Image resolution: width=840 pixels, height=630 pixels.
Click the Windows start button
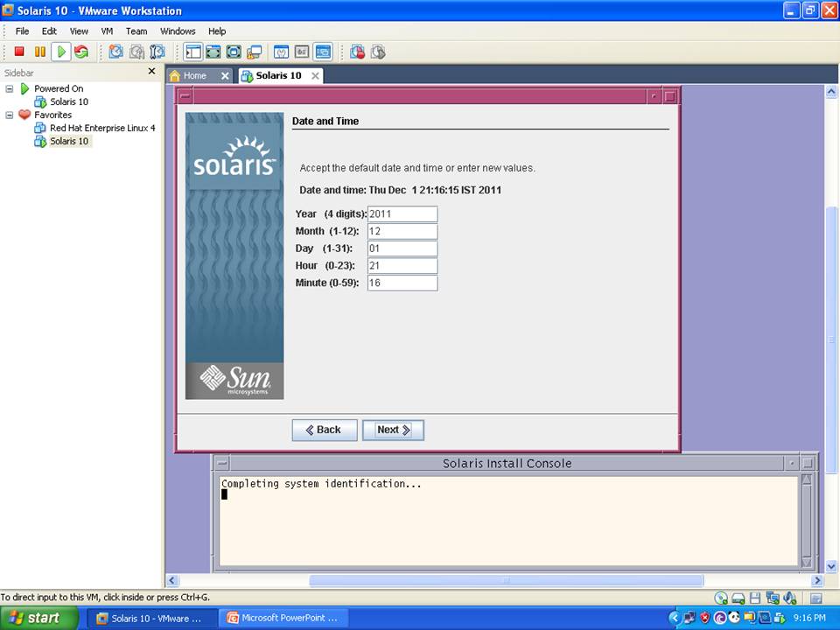(x=39, y=618)
